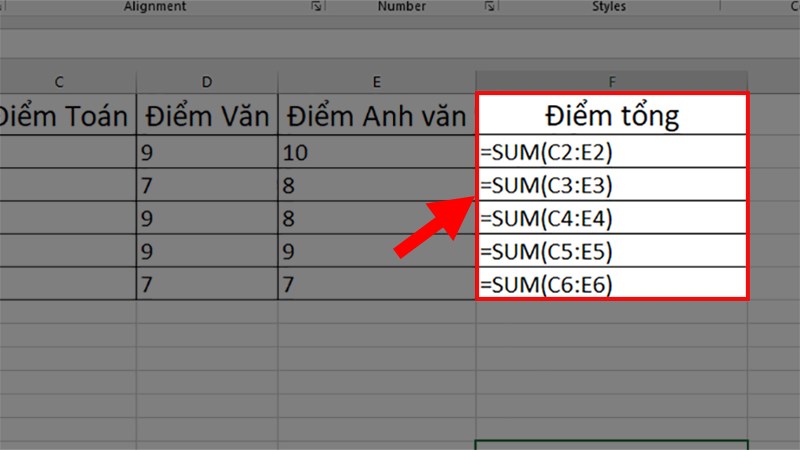Open the Alignment settings dialog launcher
The height and width of the screenshot is (450, 800).
click(x=316, y=6)
